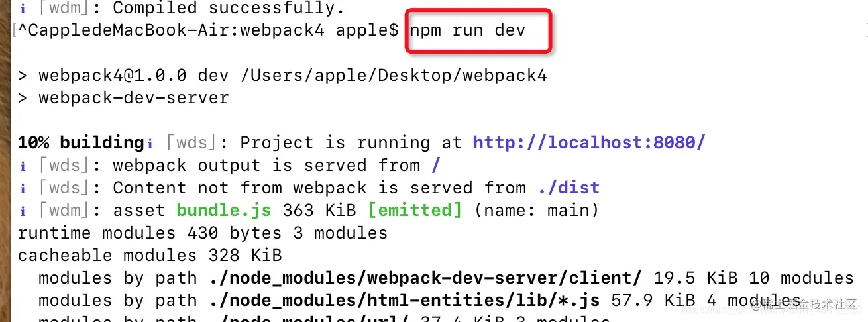Click the './node_modules/webpack-dev-server/client/' path
This screenshot has height=322, width=868.
pos(425,278)
